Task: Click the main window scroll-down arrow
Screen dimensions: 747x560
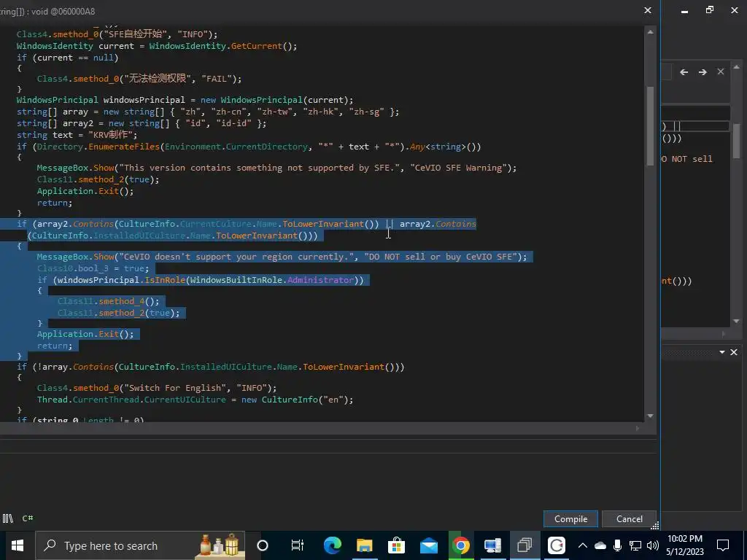Action: click(x=736, y=321)
